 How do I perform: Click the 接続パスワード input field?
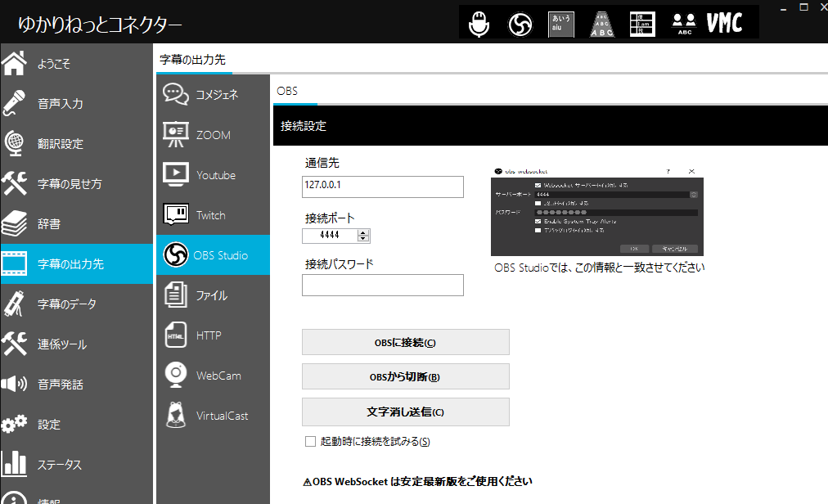[x=383, y=286]
